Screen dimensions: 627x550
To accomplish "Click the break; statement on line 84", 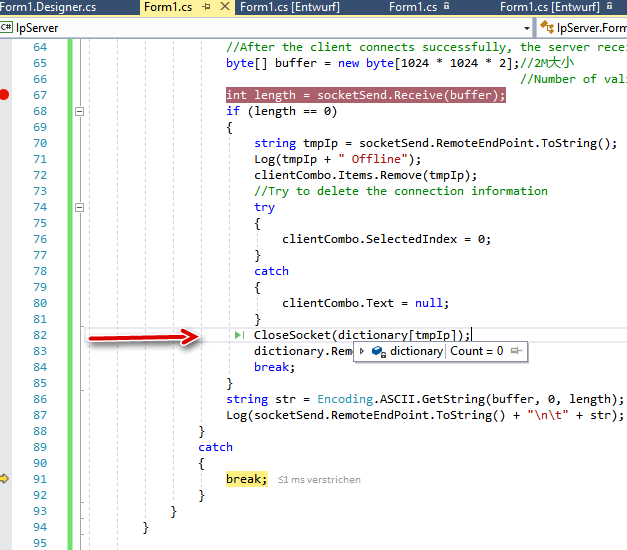I will point(274,367).
